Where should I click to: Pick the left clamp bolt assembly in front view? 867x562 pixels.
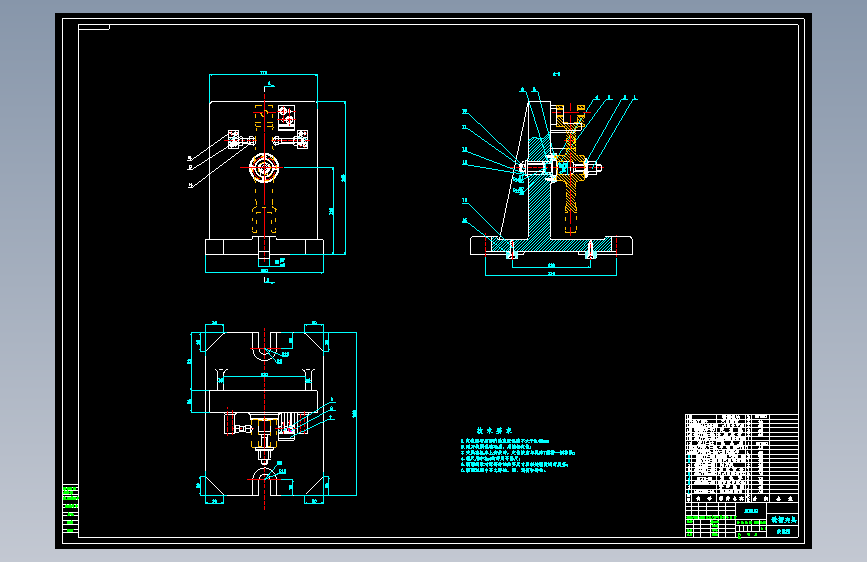click(x=241, y=140)
